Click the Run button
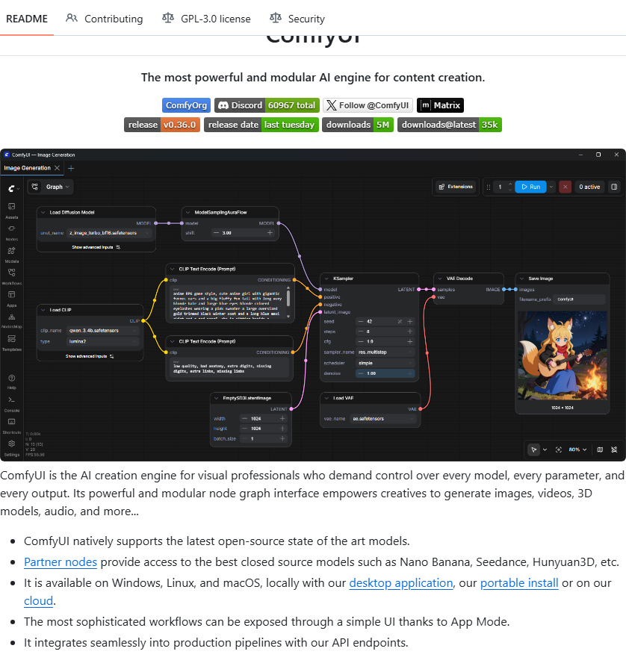This screenshot has height=672, width=626. (x=530, y=187)
